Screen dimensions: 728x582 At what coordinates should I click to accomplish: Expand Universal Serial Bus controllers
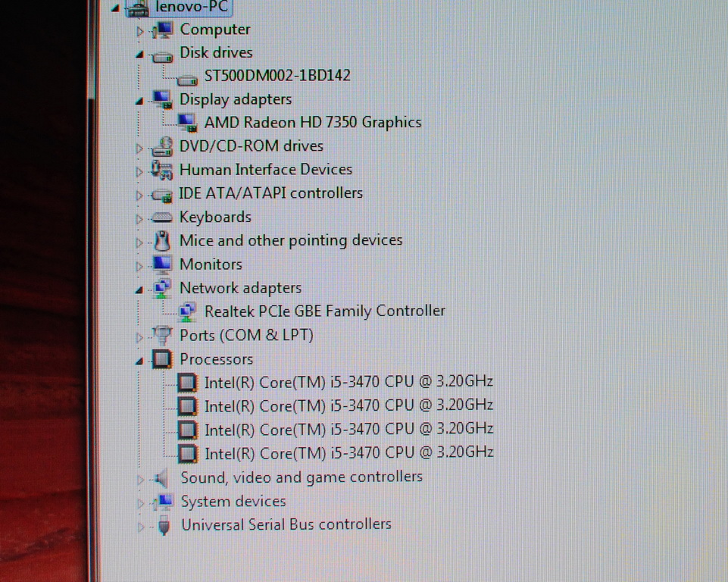click(x=140, y=527)
